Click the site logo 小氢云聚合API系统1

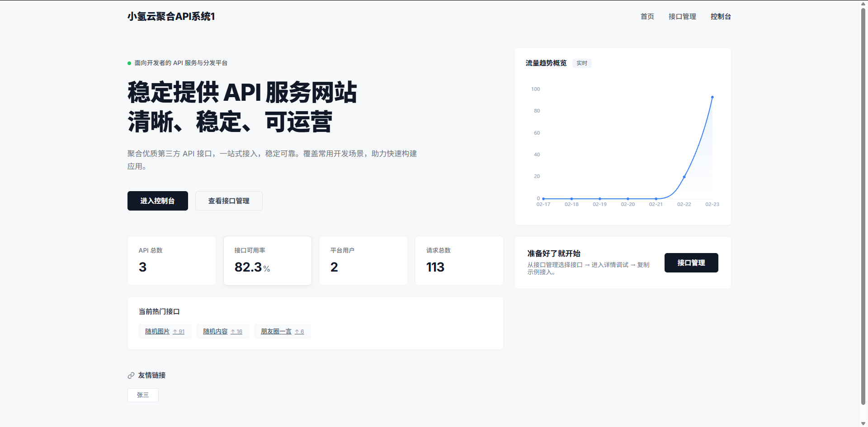point(171,17)
